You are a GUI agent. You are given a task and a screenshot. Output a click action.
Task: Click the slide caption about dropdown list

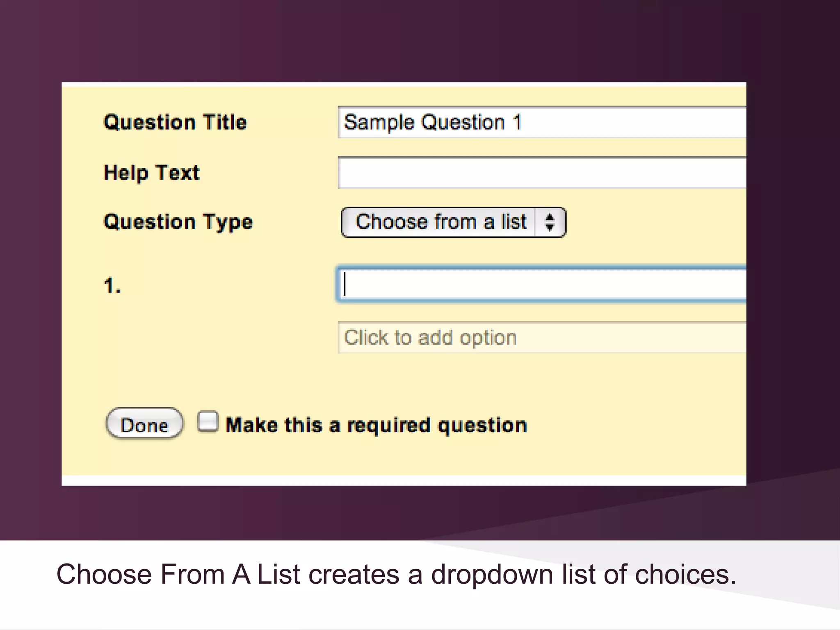pyautogui.click(x=396, y=574)
